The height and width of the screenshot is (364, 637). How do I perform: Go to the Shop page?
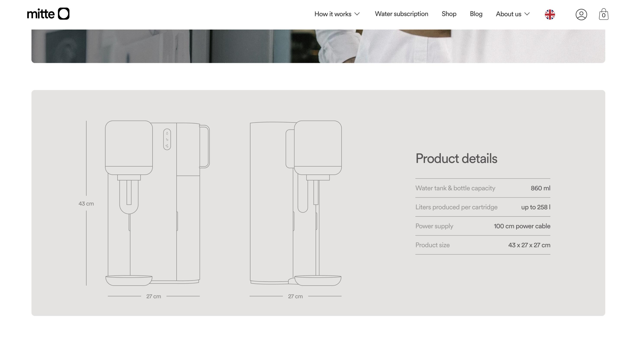coord(449,14)
